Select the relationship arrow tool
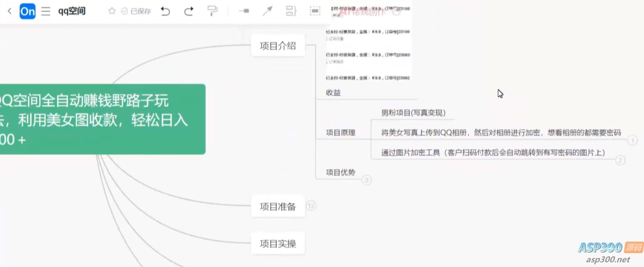 [267, 11]
